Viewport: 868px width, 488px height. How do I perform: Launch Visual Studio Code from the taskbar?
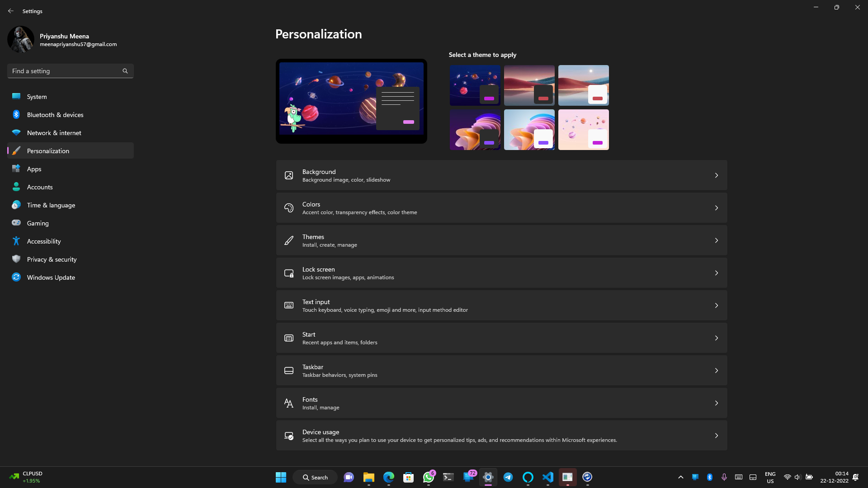tap(547, 477)
